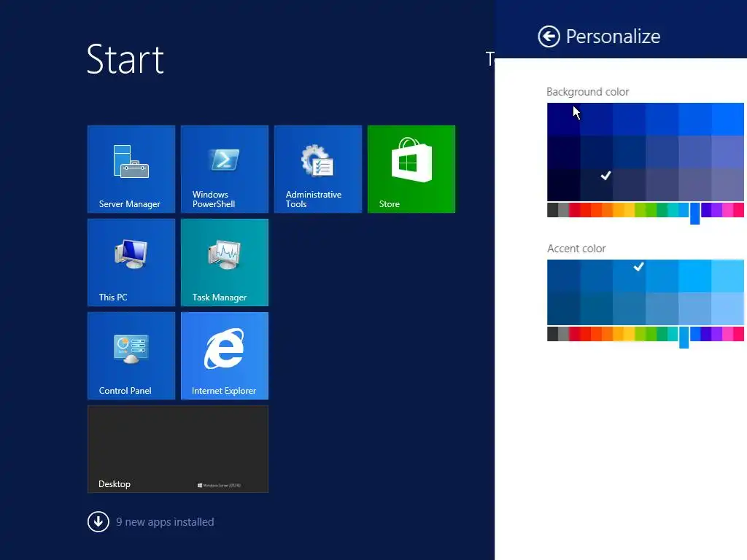This screenshot has width=747, height=560.
Task: Select the blue handle on the Accent hue strip
Action: (684, 337)
